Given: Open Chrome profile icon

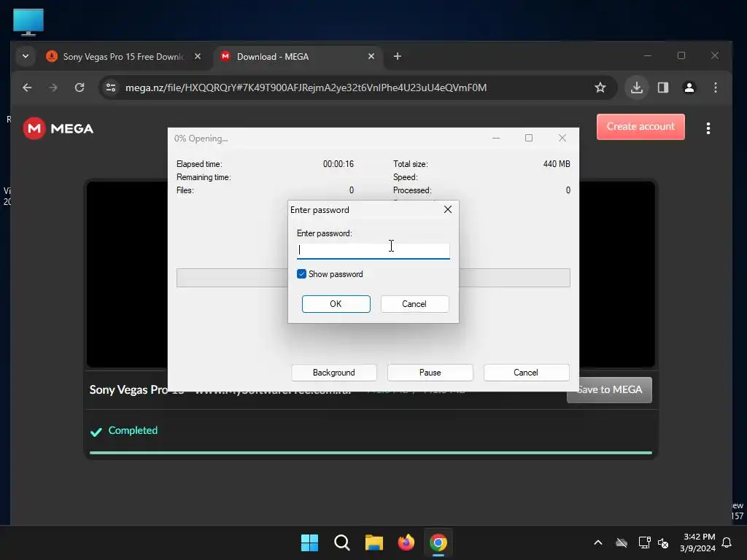Looking at the screenshot, I should click(x=689, y=87).
